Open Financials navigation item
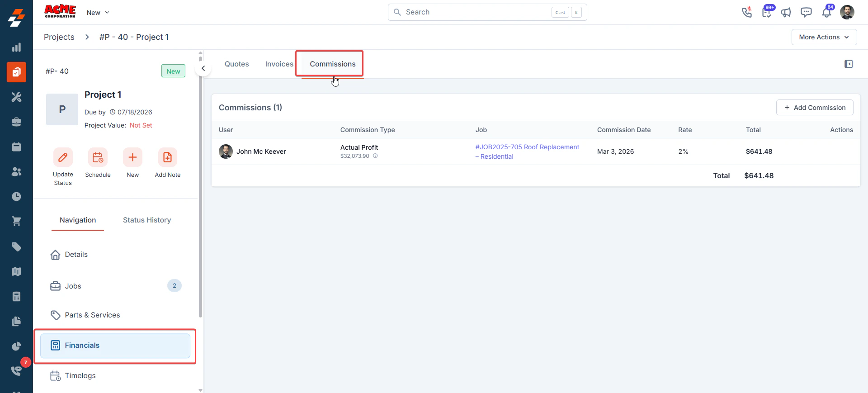This screenshot has height=393, width=868. [x=115, y=346]
